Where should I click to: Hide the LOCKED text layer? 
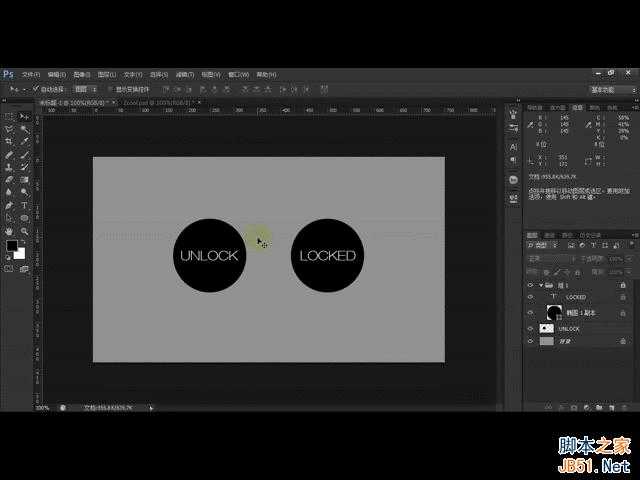point(530,297)
